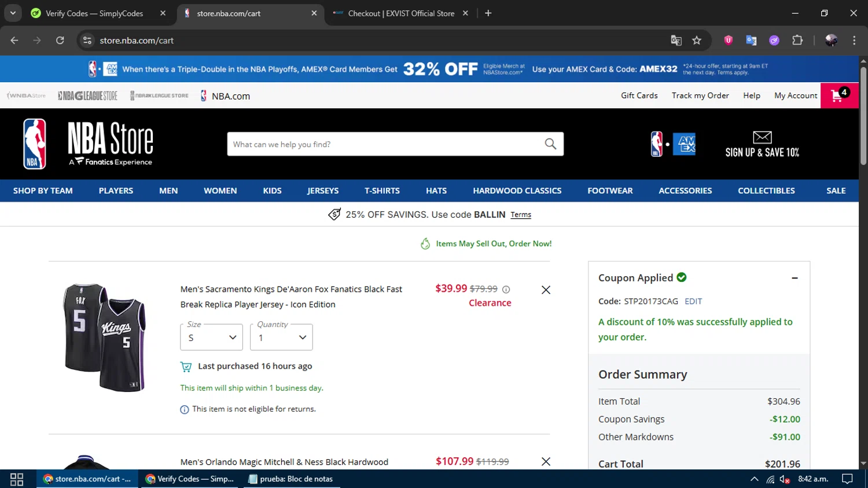
Task: Switch to prueba: Bloc de notas in taskbar
Action: [290, 479]
